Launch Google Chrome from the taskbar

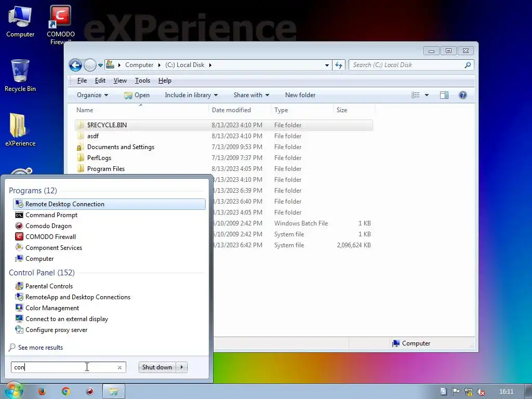point(66,391)
